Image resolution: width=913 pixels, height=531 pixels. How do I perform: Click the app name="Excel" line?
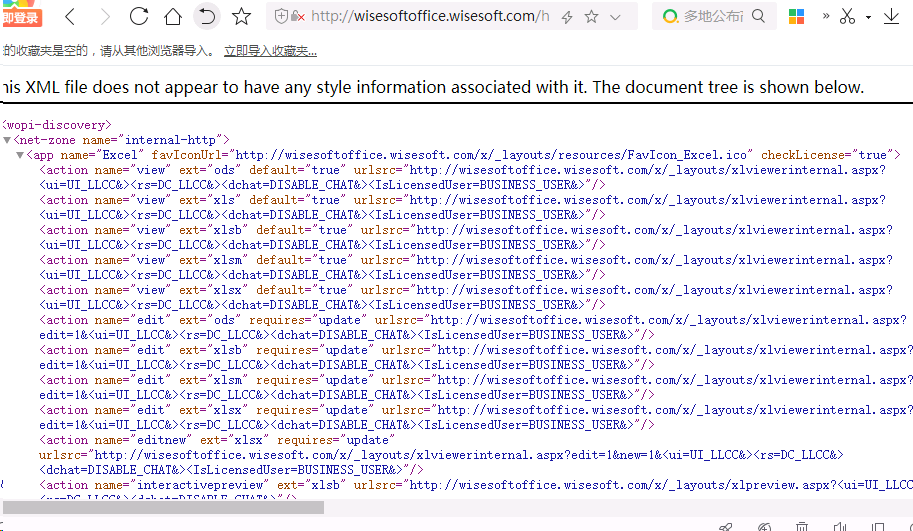click(463, 155)
